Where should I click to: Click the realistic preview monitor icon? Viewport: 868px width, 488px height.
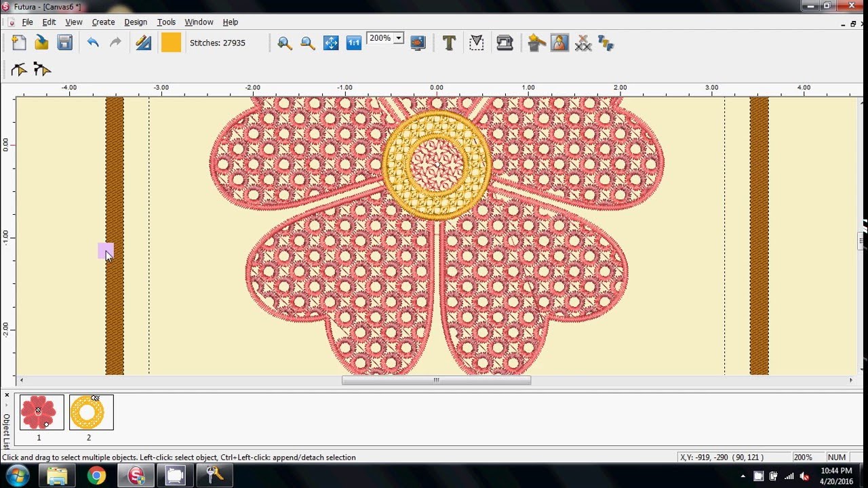pos(418,43)
